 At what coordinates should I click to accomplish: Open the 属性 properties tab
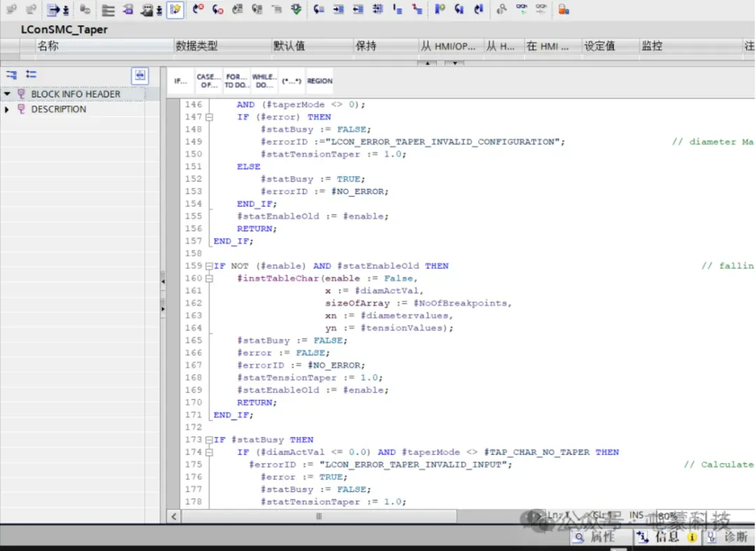point(603,537)
